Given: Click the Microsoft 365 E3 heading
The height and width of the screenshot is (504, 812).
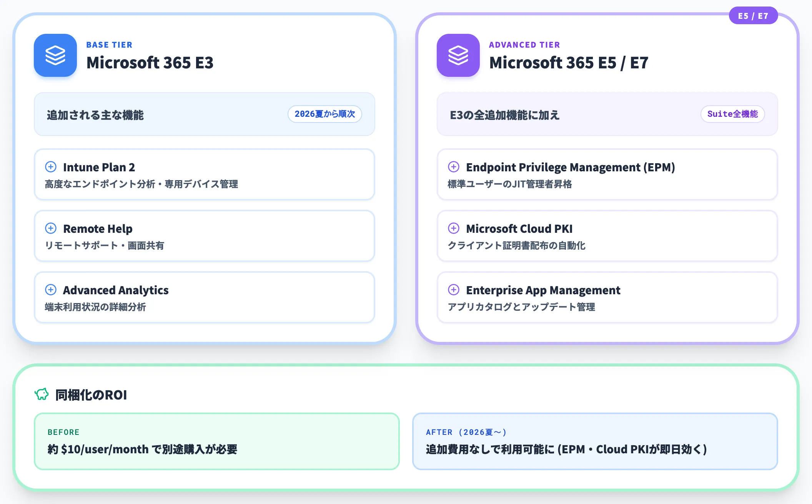Looking at the screenshot, I should point(150,63).
